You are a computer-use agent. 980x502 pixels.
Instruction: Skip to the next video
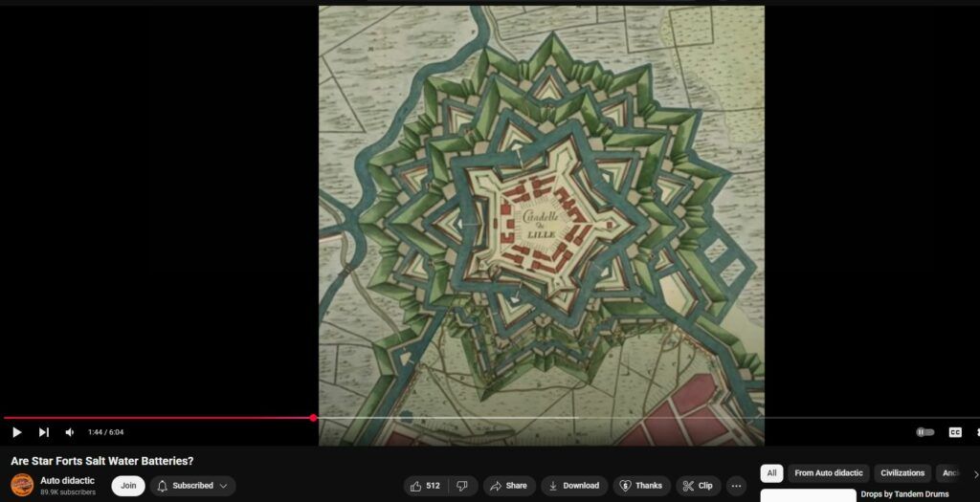tap(43, 432)
